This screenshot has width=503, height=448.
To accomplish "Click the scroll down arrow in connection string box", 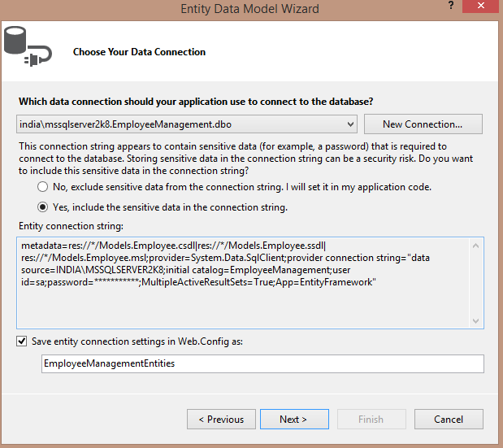I will coord(477,320).
